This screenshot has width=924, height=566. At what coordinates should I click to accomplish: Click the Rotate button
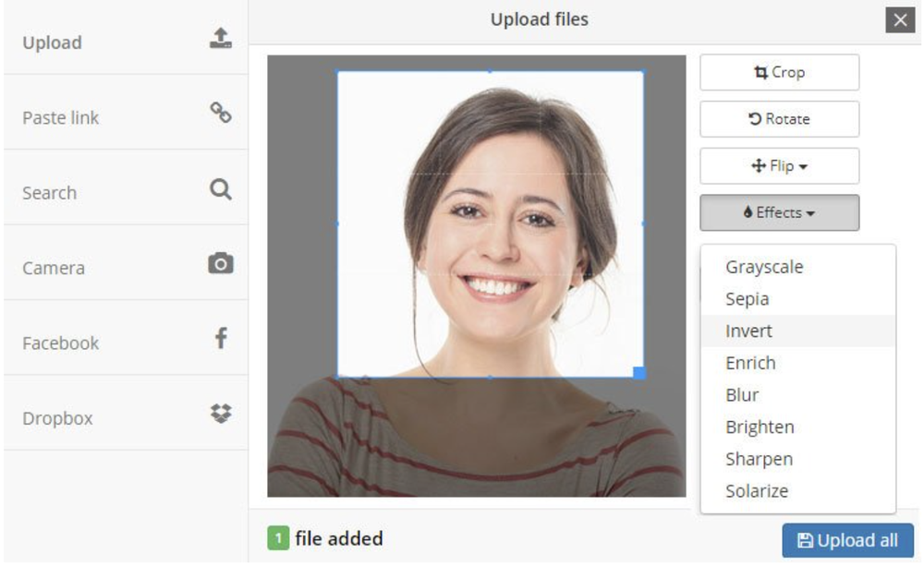[779, 119]
